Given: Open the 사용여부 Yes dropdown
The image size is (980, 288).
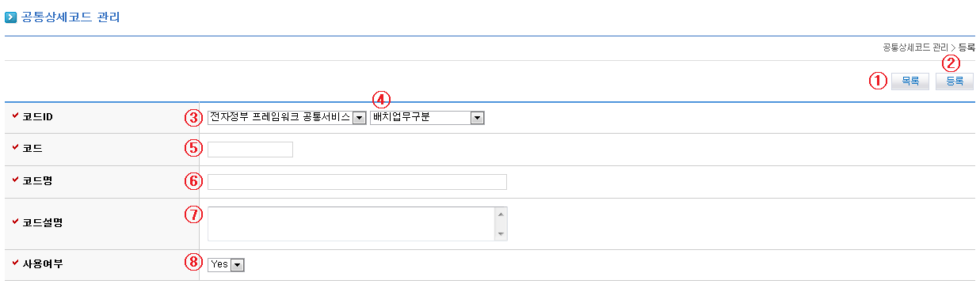Looking at the screenshot, I should (x=226, y=265).
